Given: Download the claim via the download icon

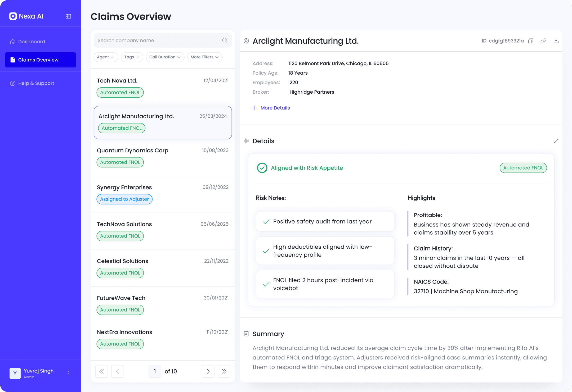Looking at the screenshot, I should click(556, 41).
